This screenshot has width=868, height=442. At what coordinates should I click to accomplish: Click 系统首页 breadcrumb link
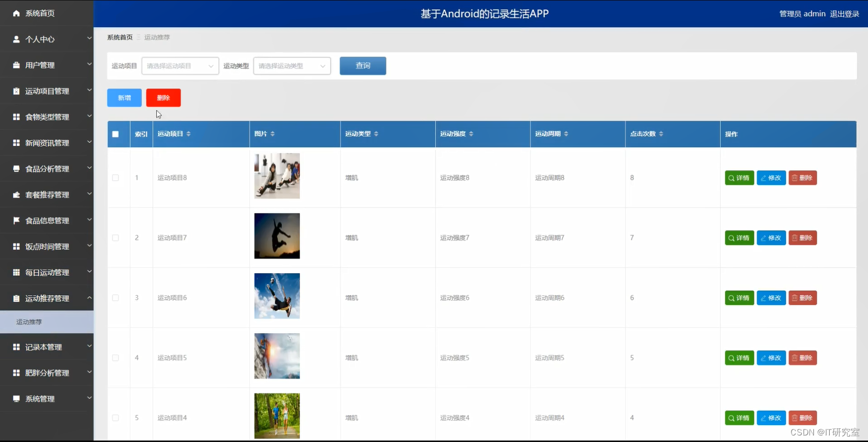point(120,37)
